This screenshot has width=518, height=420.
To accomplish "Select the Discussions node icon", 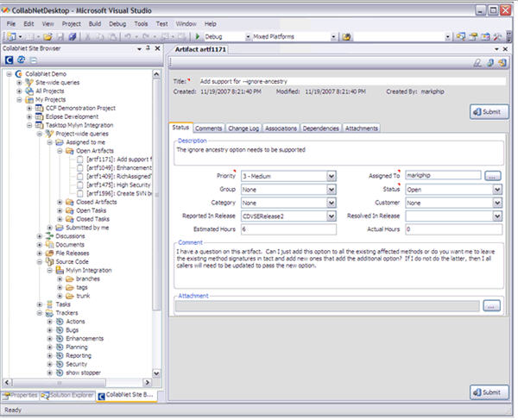I will 49,236.
